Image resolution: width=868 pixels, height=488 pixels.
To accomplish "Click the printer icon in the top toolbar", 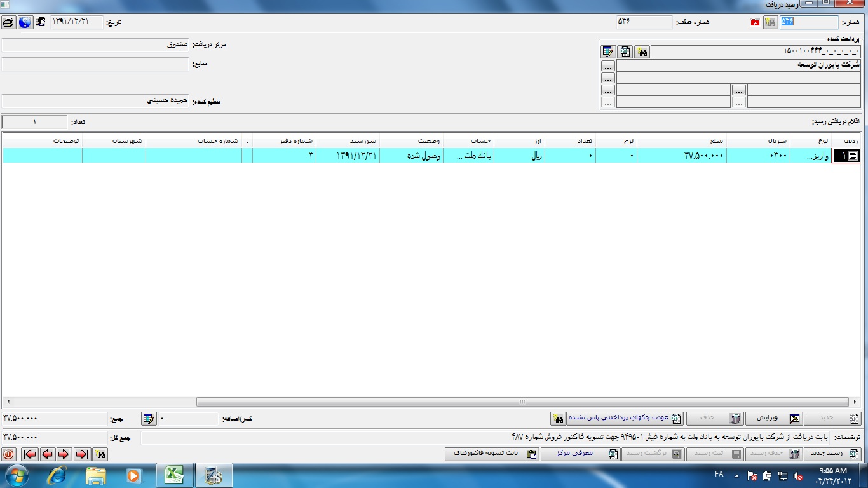I will tap(8, 22).
